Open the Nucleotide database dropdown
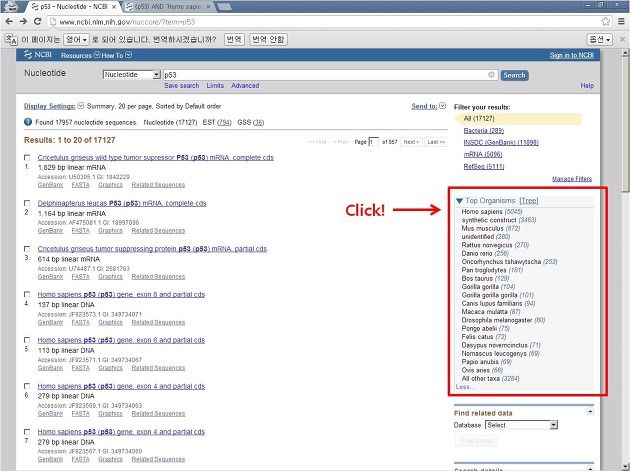Screen dimensions: 630x472 [x=132, y=75]
